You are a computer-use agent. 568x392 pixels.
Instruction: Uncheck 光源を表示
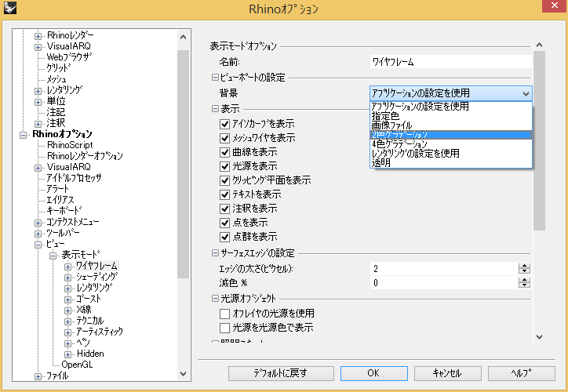point(224,166)
